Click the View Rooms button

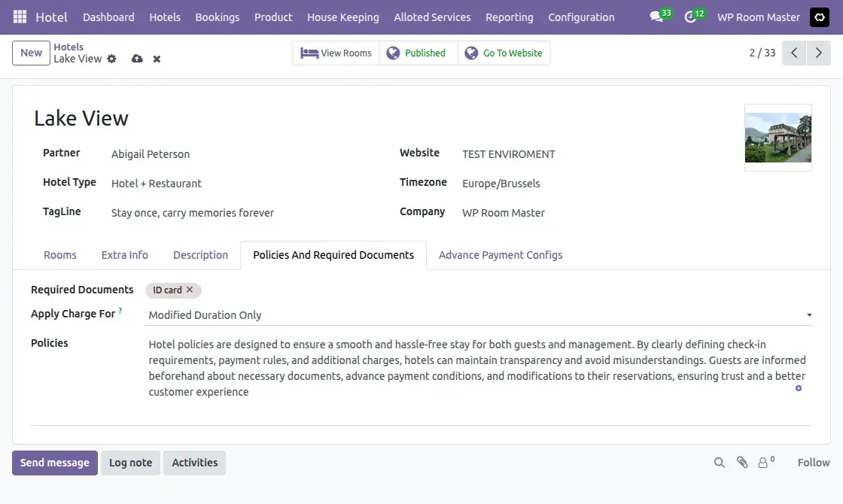pyautogui.click(x=336, y=53)
